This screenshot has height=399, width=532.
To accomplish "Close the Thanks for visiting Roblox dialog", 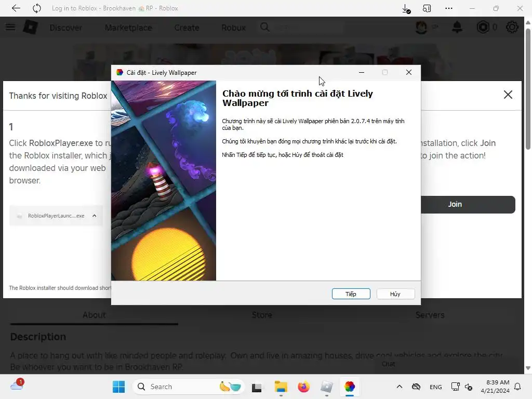I will [x=508, y=95].
